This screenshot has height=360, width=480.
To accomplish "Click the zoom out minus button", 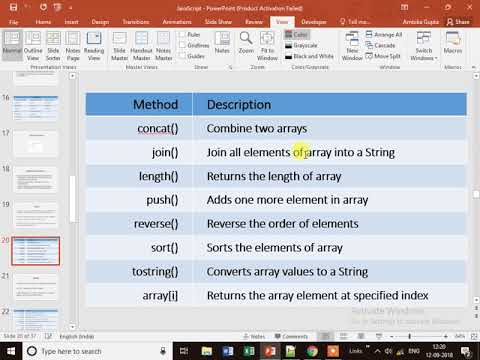I will [x=392, y=336].
